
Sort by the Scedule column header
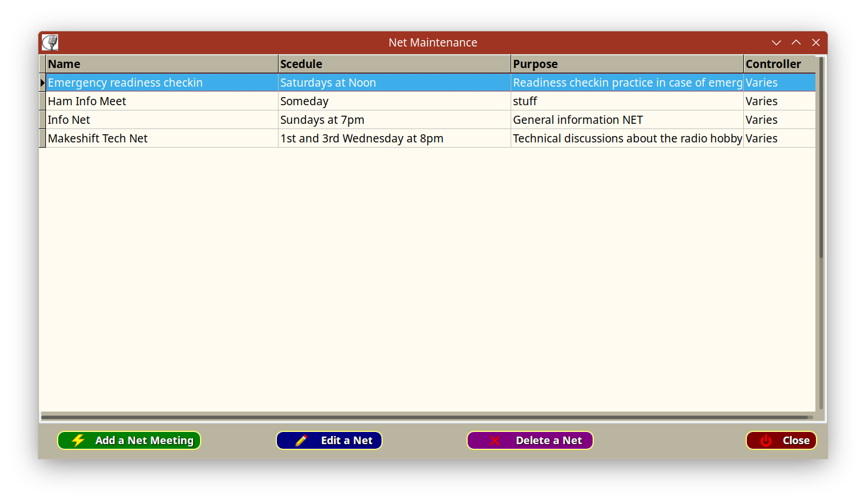(x=394, y=64)
